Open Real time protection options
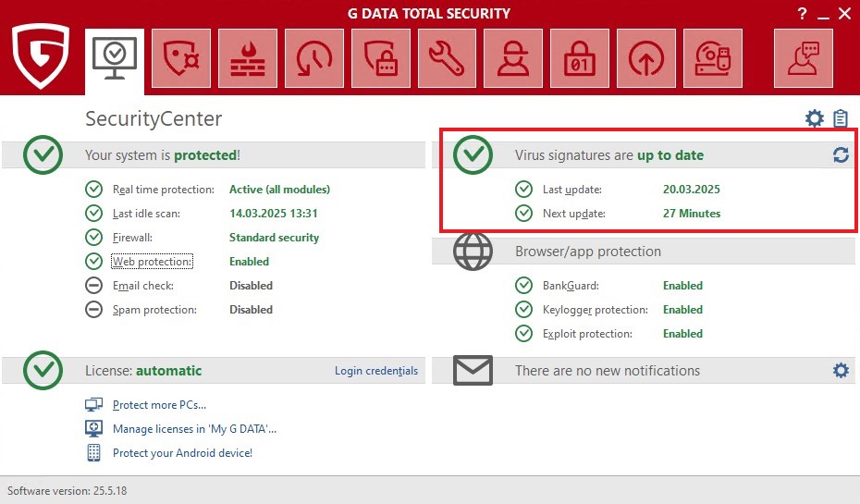The height and width of the screenshot is (504, 860). coord(164,190)
